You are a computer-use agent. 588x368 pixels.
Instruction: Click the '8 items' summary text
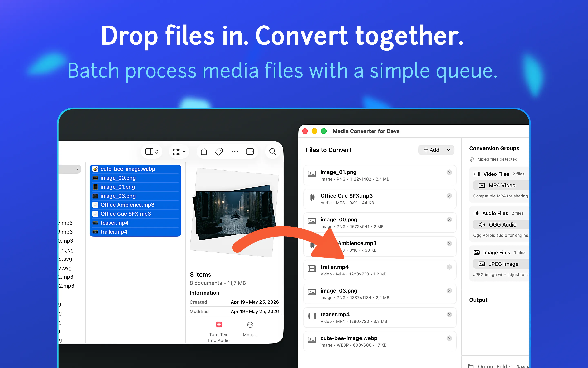(200, 275)
